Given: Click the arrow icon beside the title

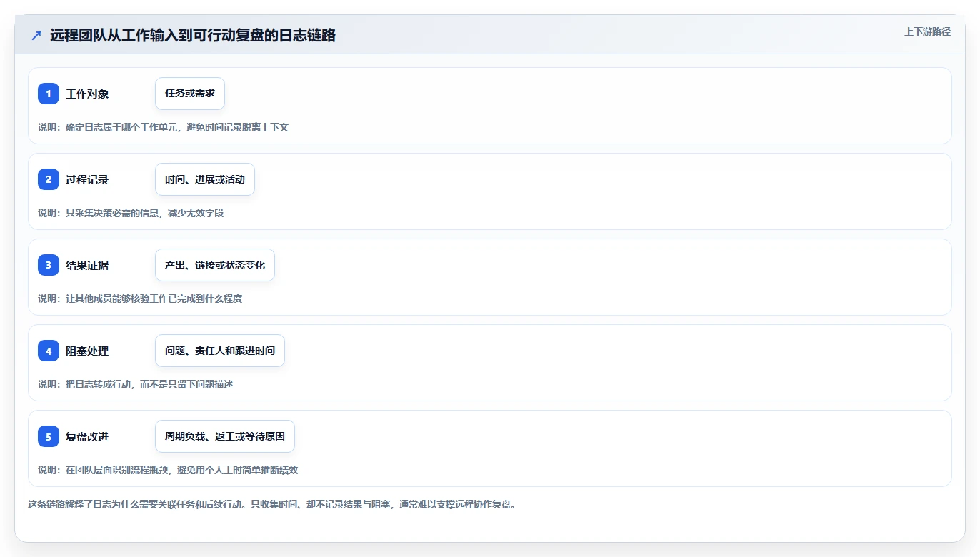Looking at the screenshot, I should click(x=36, y=36).
